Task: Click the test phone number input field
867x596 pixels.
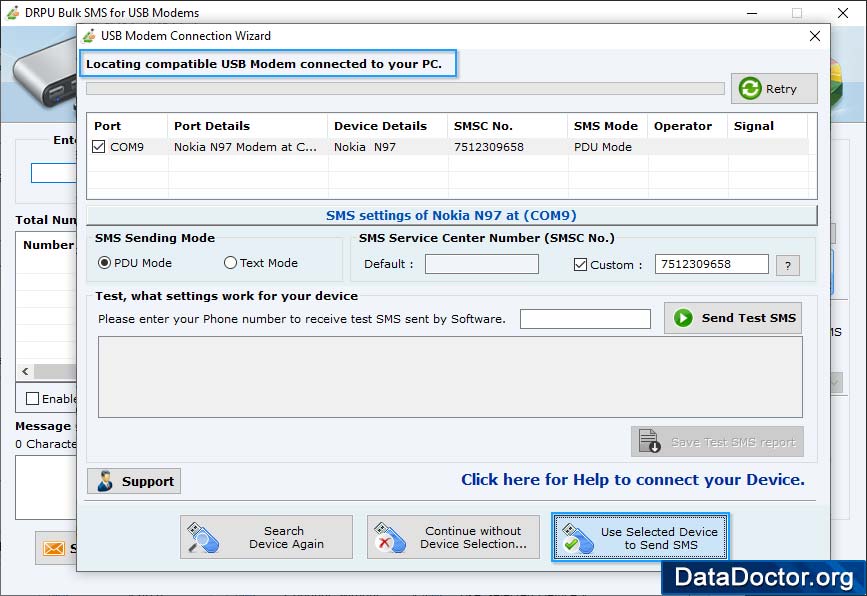Action: pos(585,318)
